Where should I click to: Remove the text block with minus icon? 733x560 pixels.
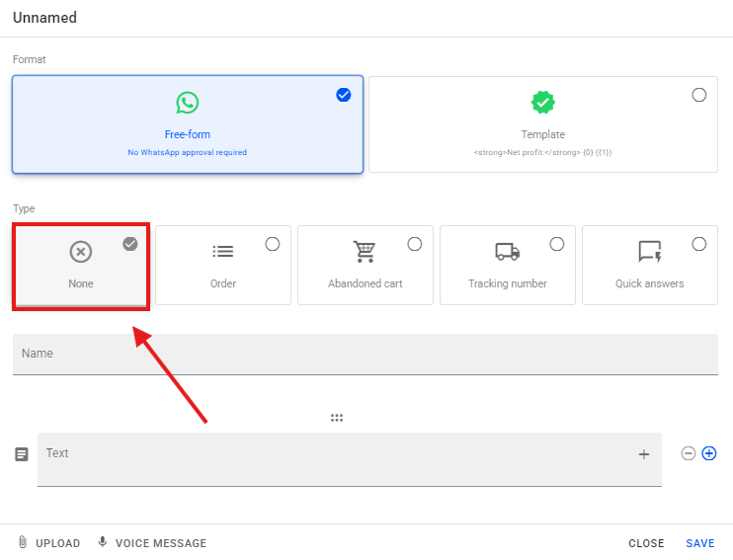689,453
